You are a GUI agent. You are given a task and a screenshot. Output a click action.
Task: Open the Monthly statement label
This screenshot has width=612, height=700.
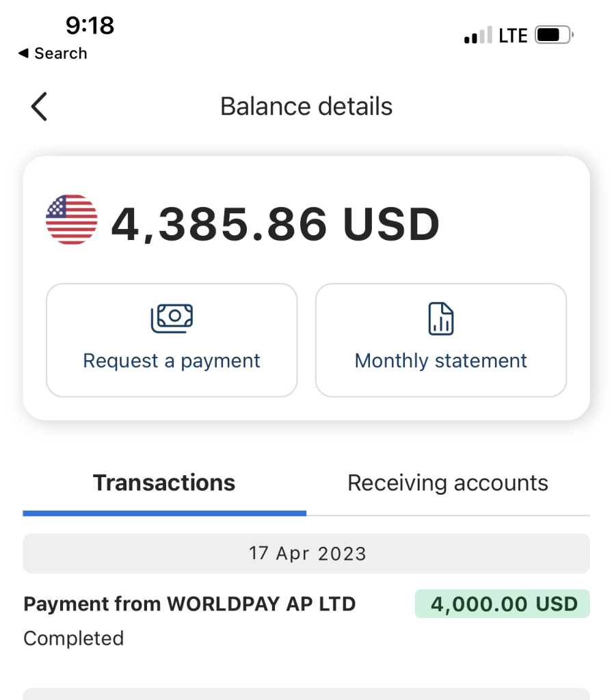click(441, 361)
